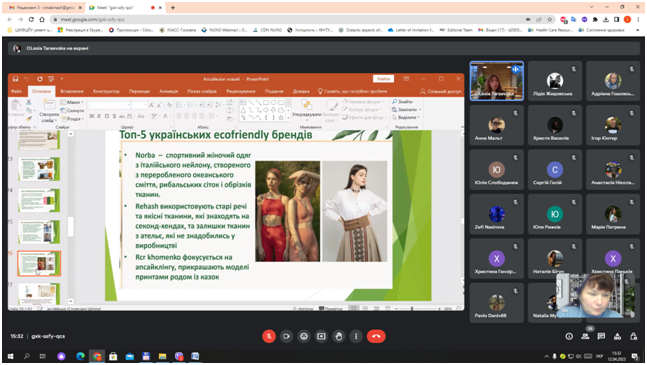
Task: Select the Сергій Галій participant tile
Action: 555,170
